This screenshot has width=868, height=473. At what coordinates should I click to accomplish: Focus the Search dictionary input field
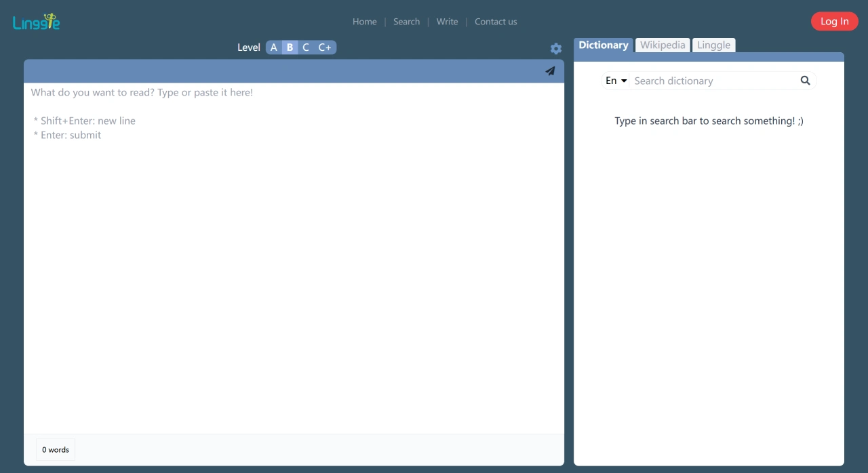tap(712, 81)
